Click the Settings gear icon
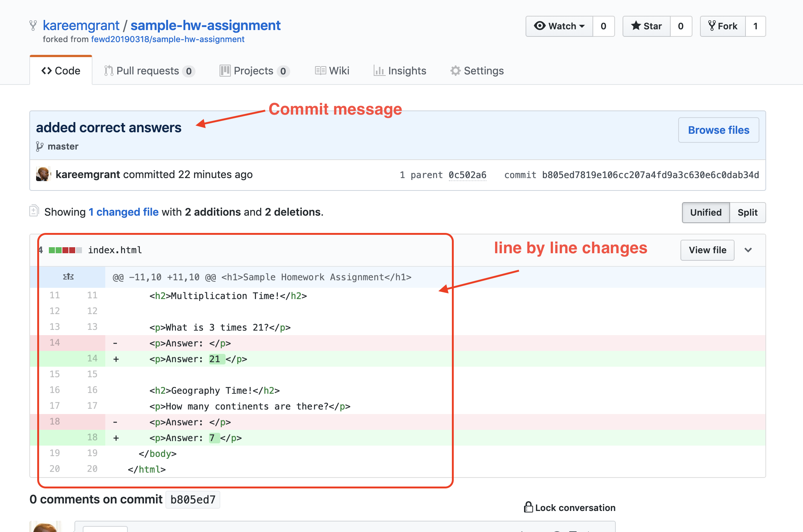The height and width of the screenshot is (532, 803). [456, 71]
